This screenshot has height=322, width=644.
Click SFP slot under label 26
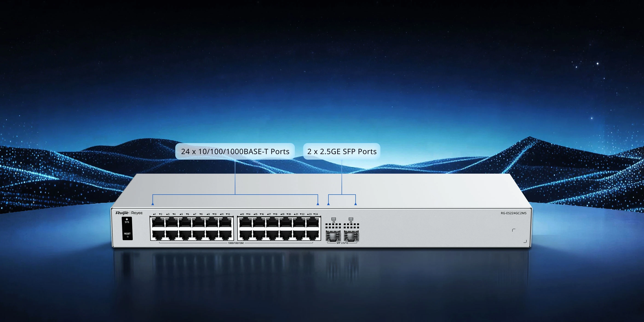(351, 236)
